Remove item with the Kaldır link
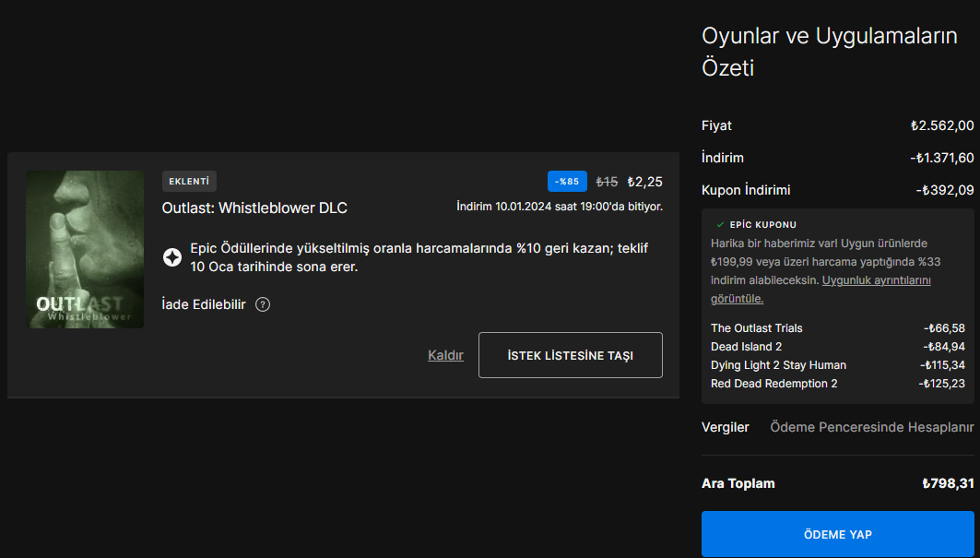Screen dimensions: 980x558 point(445,355)
